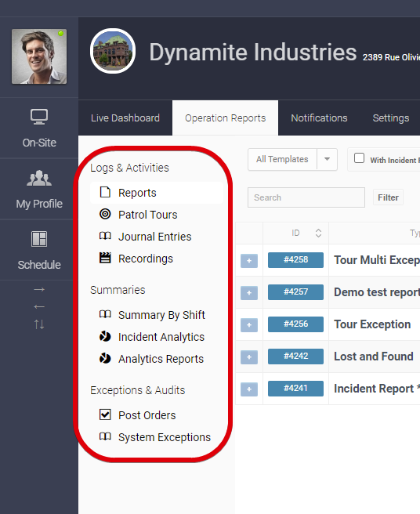The image size is (420, 514).
Task: Open the Recordings clapperboard icon
Action: (x=105, y=258)
